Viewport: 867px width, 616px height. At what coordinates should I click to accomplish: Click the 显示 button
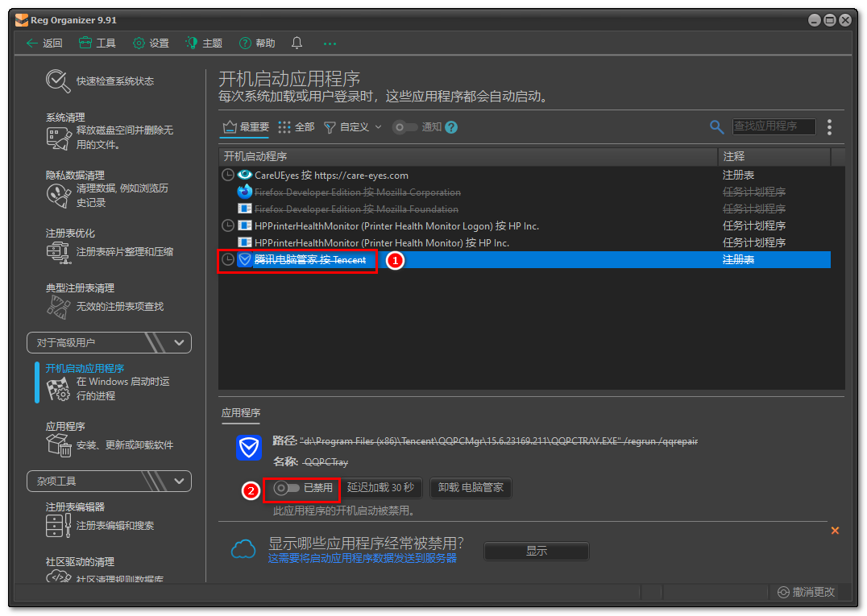[x=537, y=551]
